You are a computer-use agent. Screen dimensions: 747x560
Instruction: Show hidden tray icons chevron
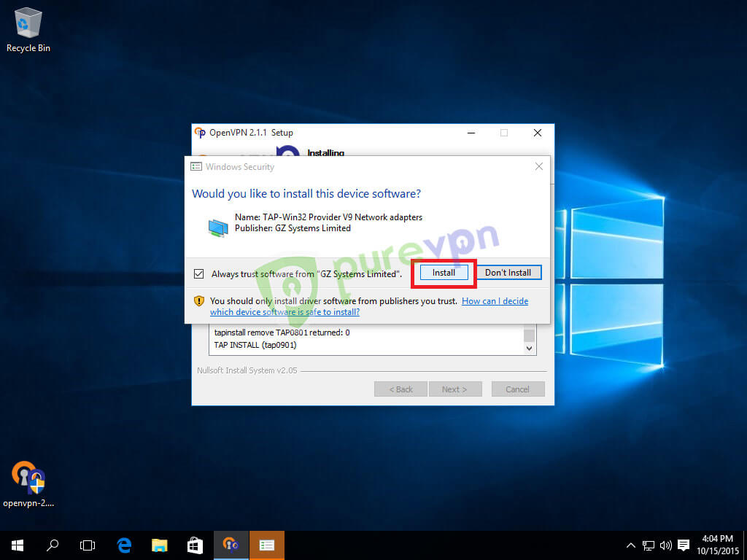[x=630, y=545]
